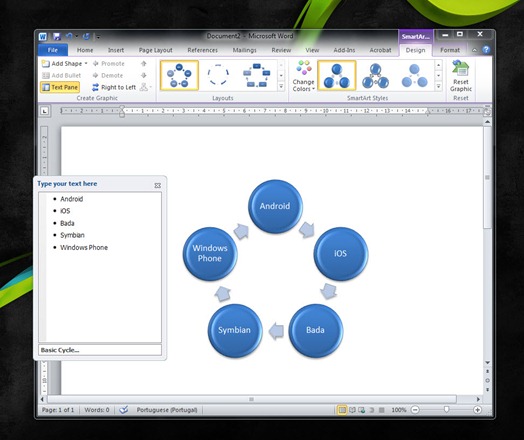Select the iOS bullet in text pane
524x440 pixels.
65,211
